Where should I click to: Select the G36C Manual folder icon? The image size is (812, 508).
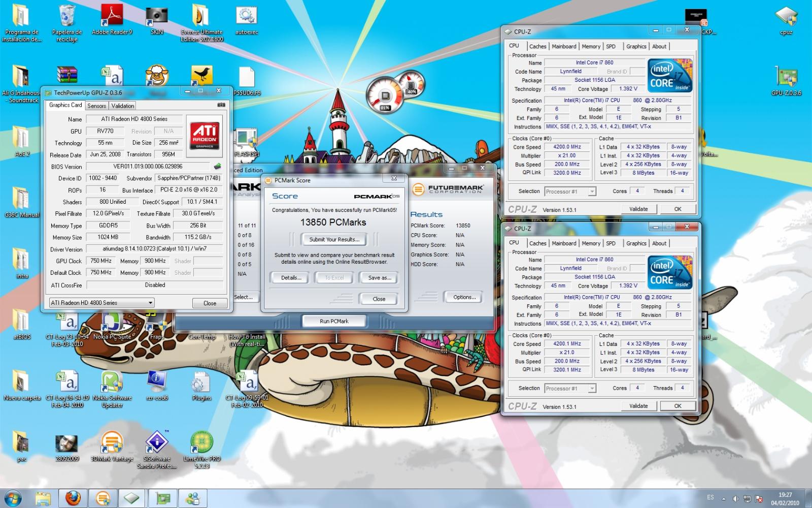pos(21,202)
